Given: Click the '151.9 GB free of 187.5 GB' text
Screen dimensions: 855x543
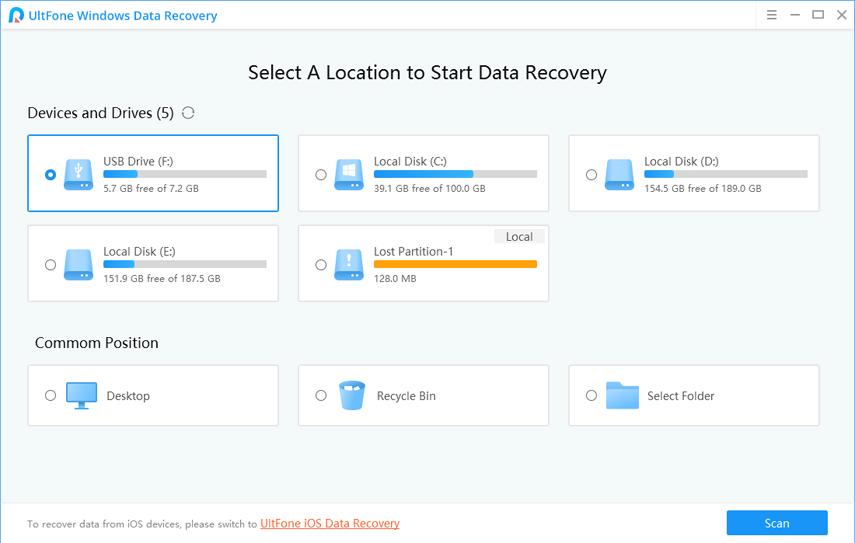Looking at the screenshot, I should pyautogui.click(x=162, y=278).
